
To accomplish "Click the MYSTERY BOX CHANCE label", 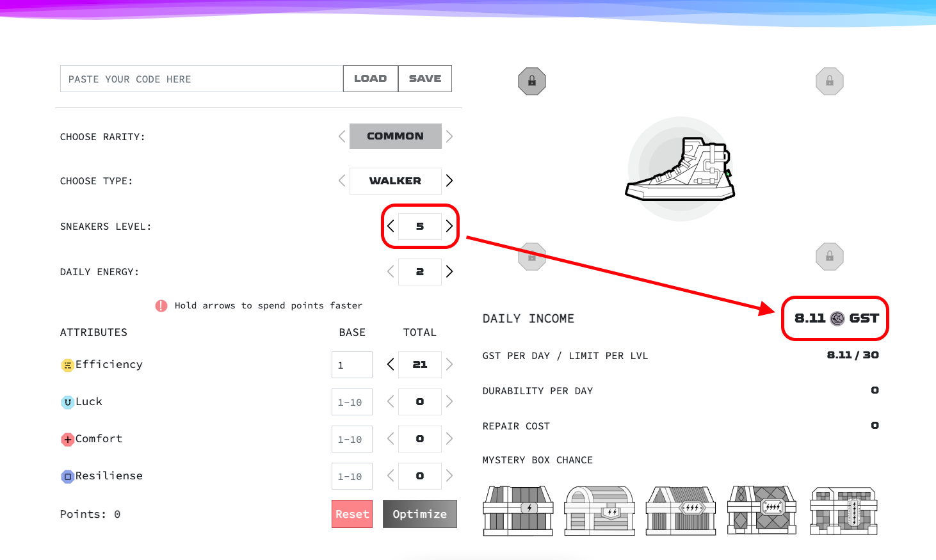I will click(x=538, y=460).
